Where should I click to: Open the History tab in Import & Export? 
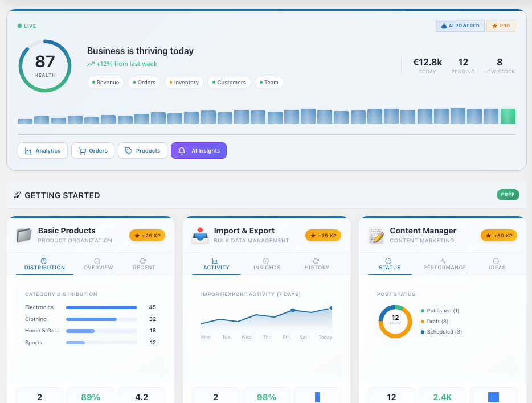[317, 264]
